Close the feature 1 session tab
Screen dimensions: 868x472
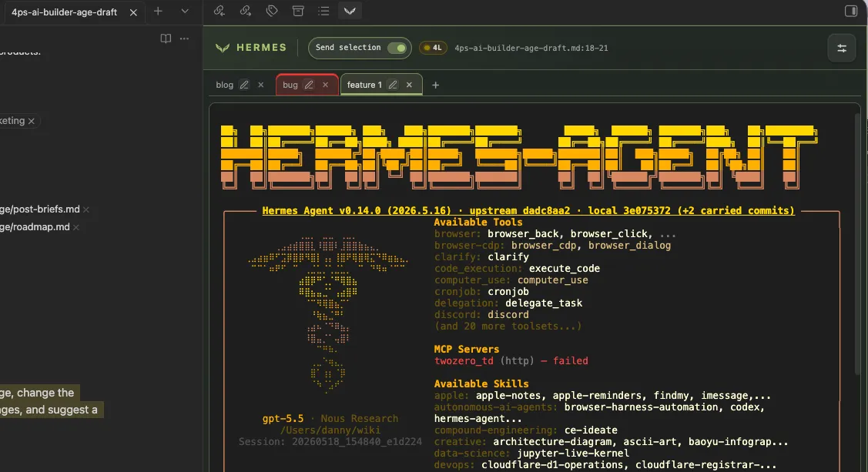pos(409,85)
